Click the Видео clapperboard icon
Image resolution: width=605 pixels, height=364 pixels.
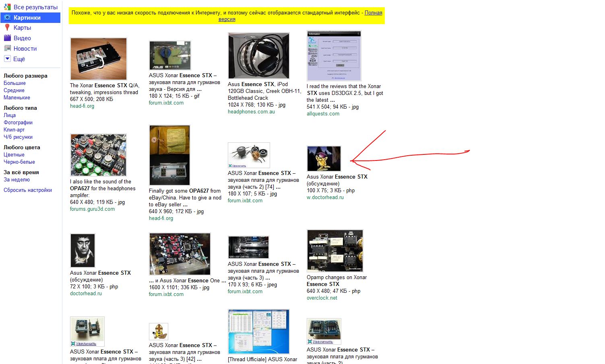click(x=7, y=38)
